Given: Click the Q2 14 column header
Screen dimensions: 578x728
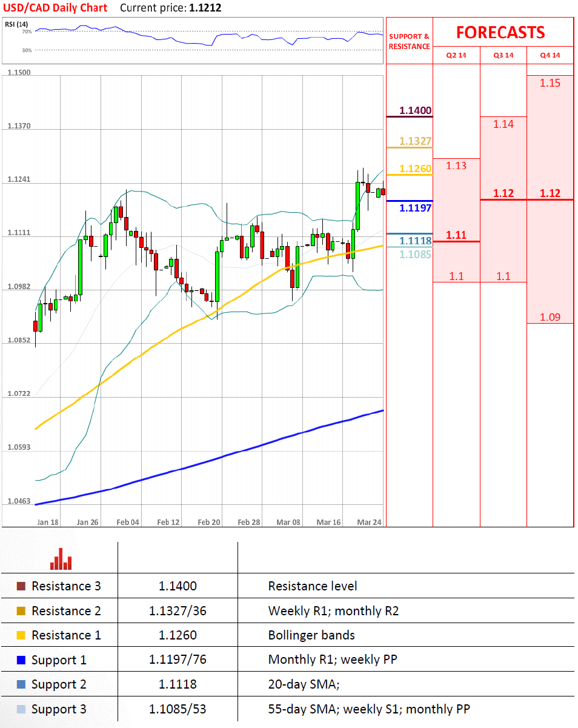Looking at the screenshot, I should (456, 55).
